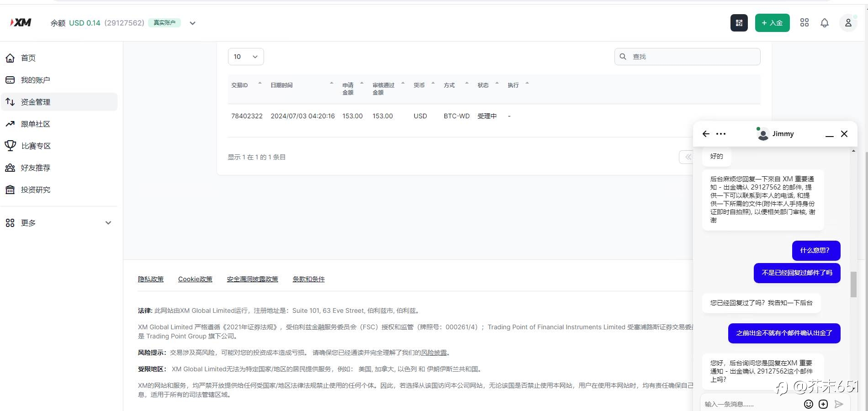868x411 pixels.
Task: Click the date 2024/07/03 04:20:16
Action: point(302,116)
